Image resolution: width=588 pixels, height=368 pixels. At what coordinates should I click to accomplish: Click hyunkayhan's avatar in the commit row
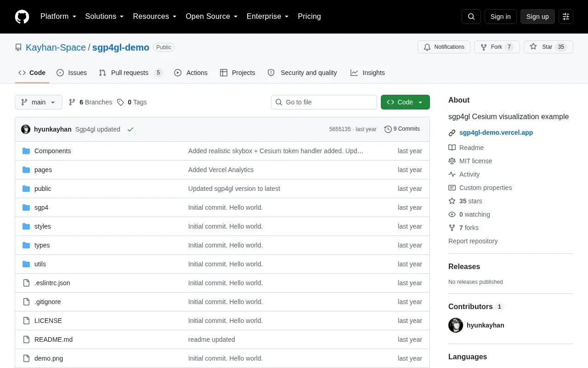(x=26, y=129)
